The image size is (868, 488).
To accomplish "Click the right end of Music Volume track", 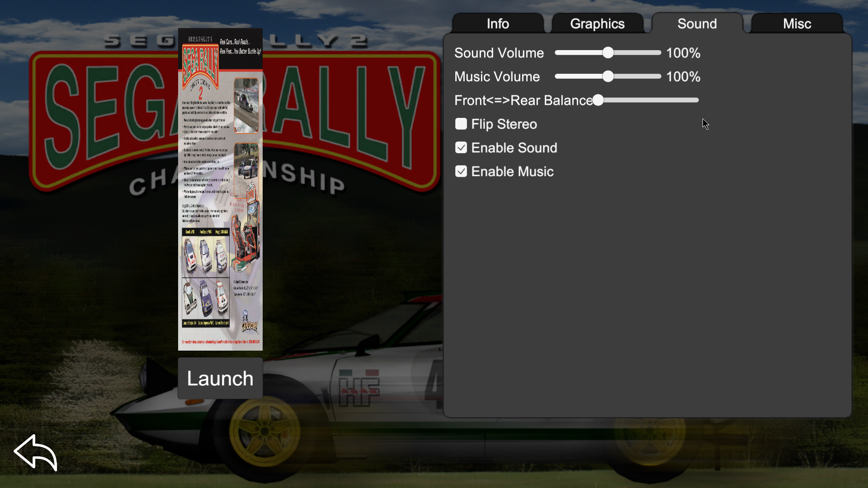I will click(658, 76).
